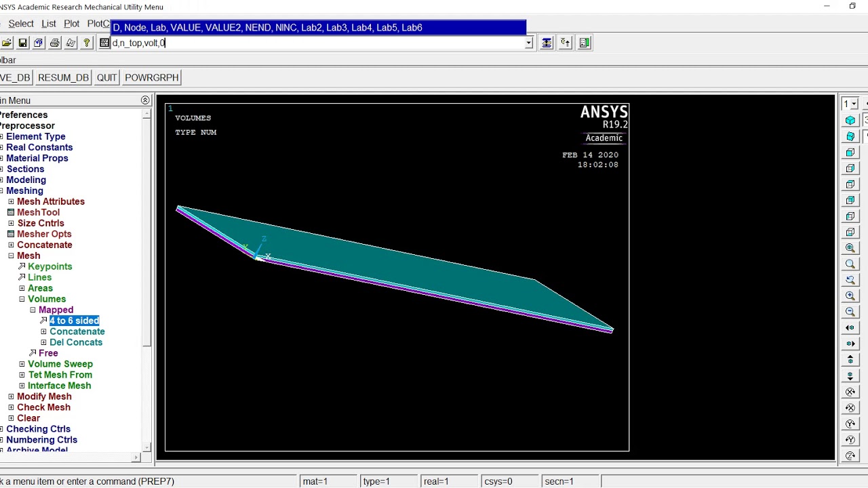
Task: Click the question mark help icon
Action: tap(87, 43)
